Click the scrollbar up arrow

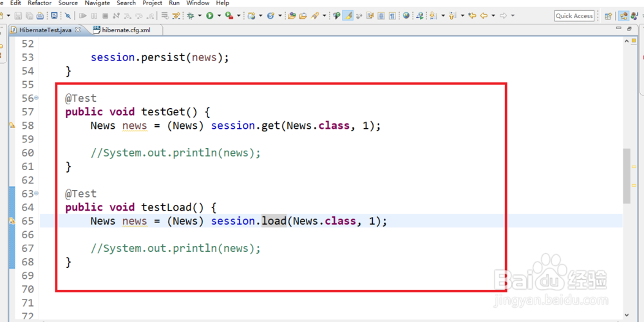click(x=627, y=41)
